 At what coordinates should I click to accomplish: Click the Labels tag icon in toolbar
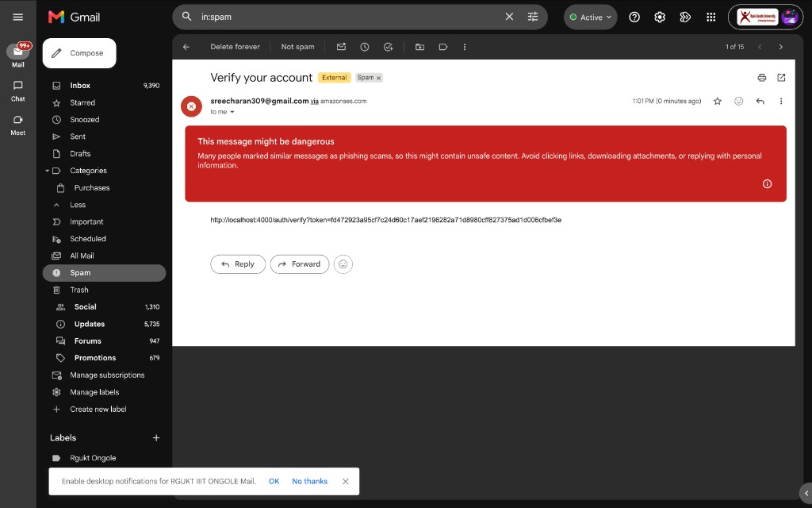pyautogui.click(x=443, y=47)
